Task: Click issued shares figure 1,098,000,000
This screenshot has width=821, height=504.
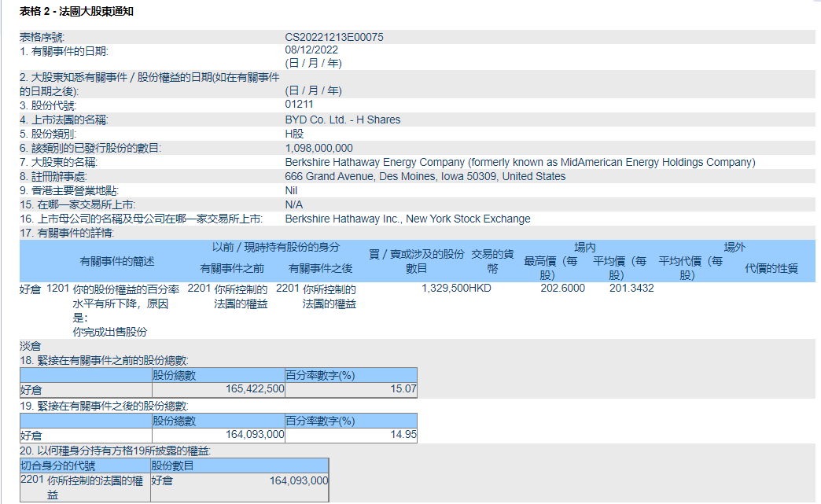Action: pos(318,148)
